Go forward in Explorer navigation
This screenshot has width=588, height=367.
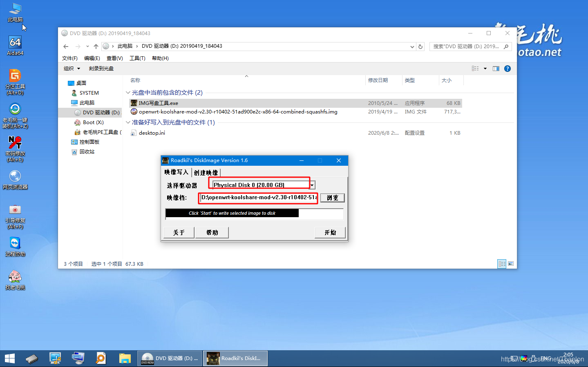(x=78, y=46)
